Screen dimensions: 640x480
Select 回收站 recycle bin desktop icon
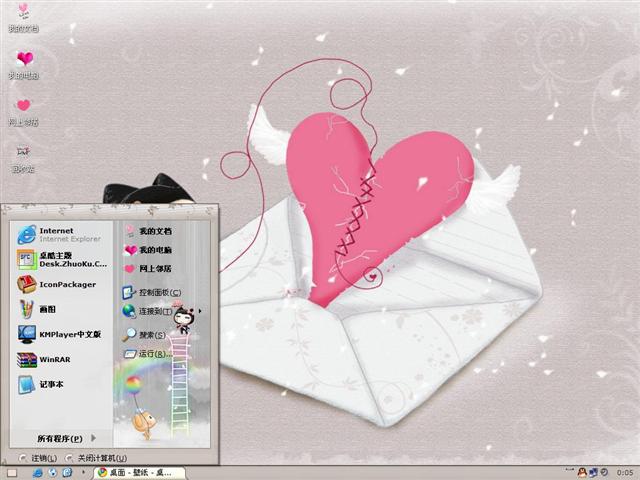point(23,159)
